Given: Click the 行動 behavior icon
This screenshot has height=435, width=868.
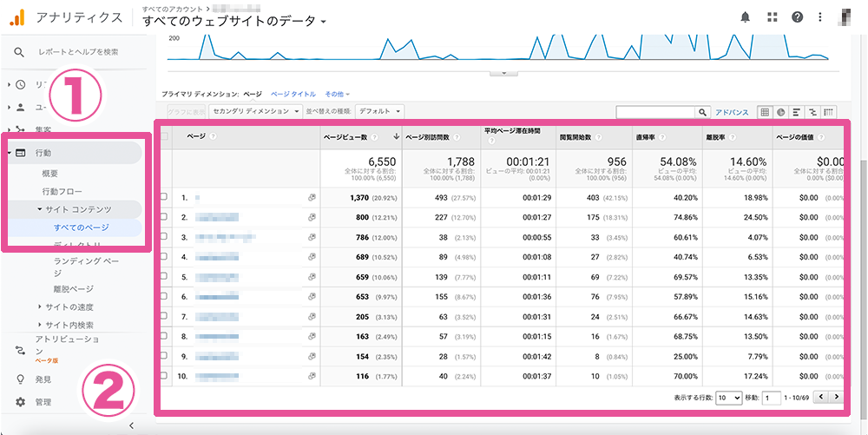Looking at the screenshot, I should click(21, 153).
